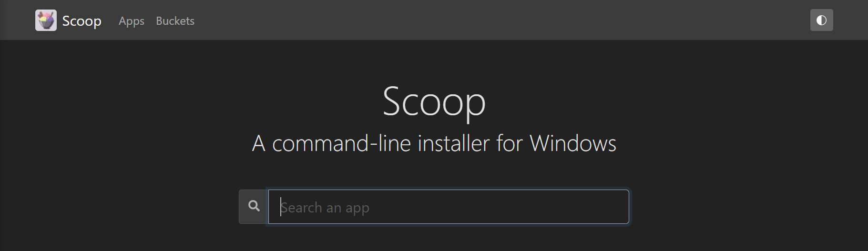Toggle dark/light theme in navbar
The height and width of the screenshot is (251, 868).
pos(821,20)
